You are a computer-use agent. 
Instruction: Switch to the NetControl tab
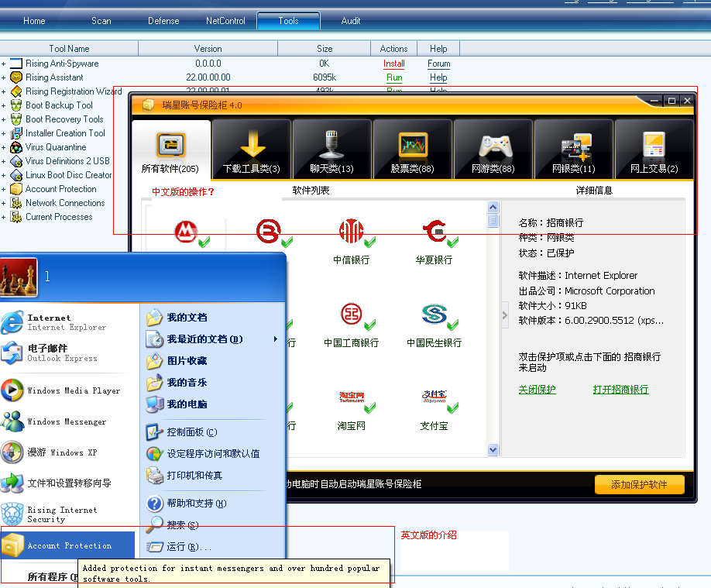point(225,21)
